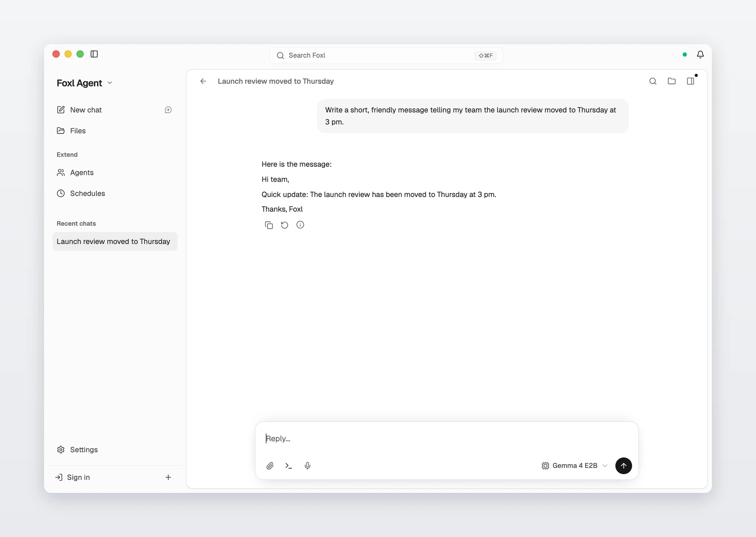The image size is (756, 537).
Task: Click the green status dot indicator
Action: click(x=684, y=55)
